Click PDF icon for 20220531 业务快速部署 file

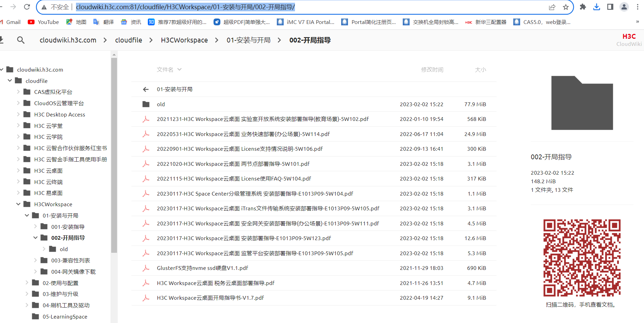(x=146, y=134)
